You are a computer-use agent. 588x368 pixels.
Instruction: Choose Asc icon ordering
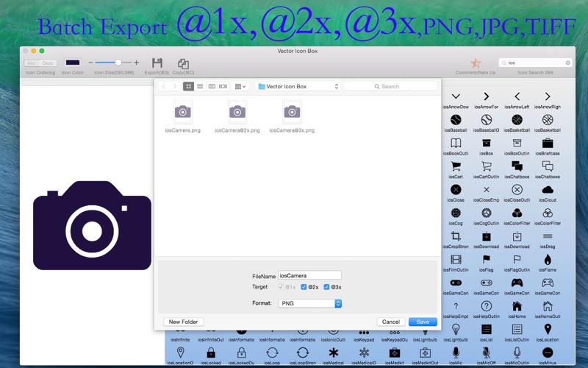[32, 63]
